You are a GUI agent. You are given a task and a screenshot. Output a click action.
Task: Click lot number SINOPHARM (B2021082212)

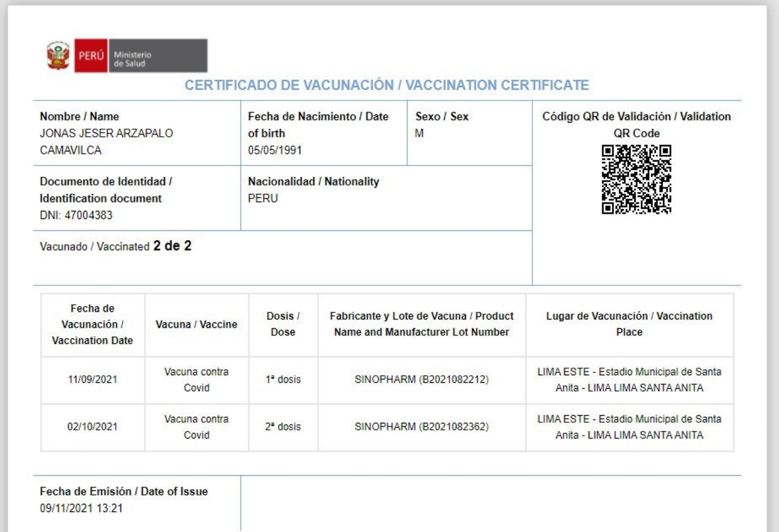421,380
